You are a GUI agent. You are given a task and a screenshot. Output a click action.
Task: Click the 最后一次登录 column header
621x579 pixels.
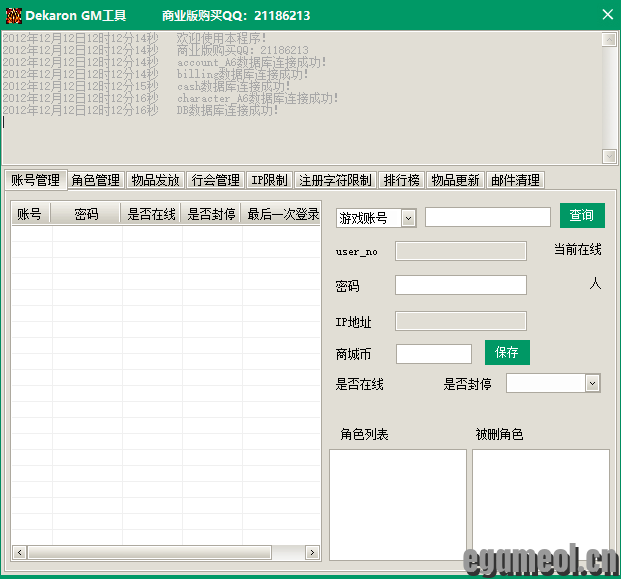click(x=282, y=214)
